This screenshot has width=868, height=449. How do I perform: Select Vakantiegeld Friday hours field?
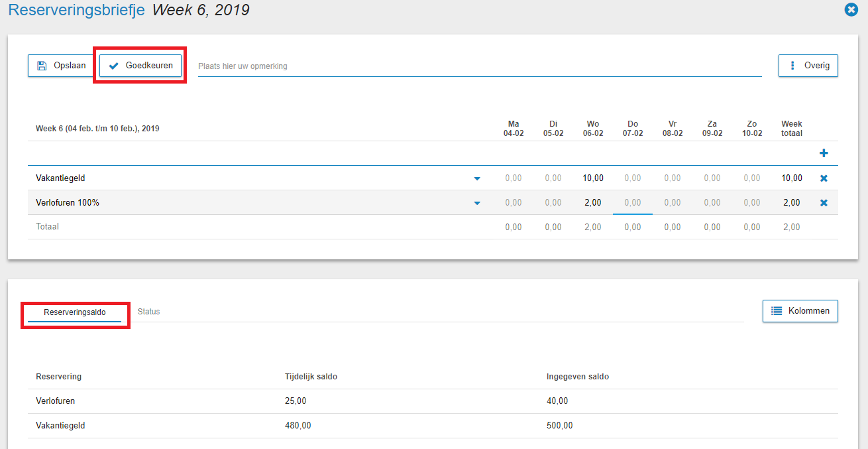673,178
